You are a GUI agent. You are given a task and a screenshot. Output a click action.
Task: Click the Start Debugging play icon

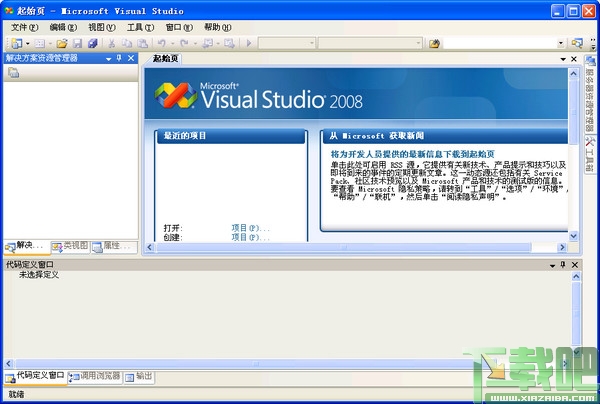249,43
